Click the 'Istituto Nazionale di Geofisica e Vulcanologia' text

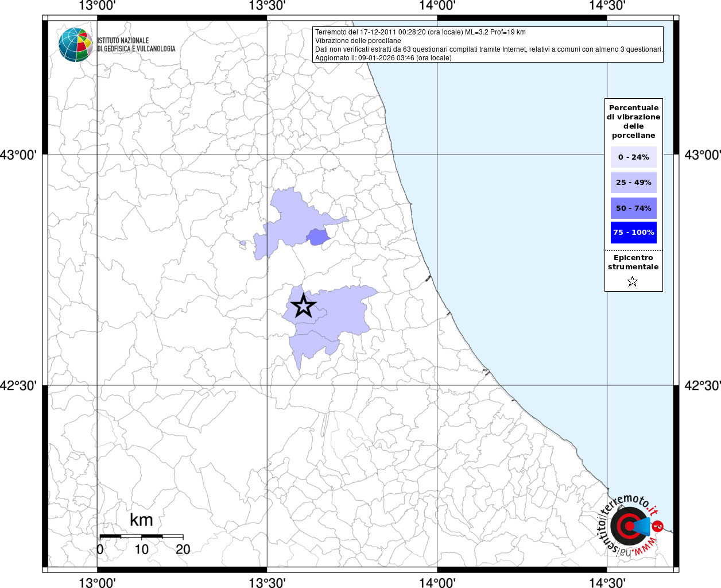coord(136,45)
